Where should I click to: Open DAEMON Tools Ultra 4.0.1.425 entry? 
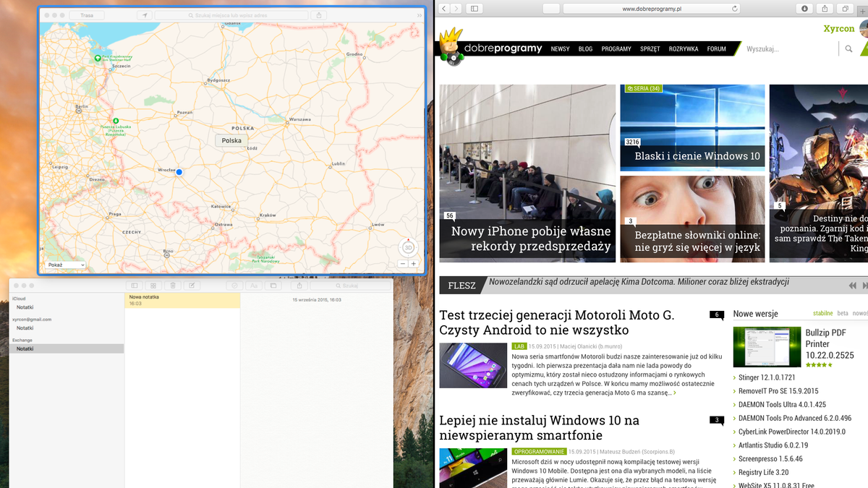[x=782, y=405]
